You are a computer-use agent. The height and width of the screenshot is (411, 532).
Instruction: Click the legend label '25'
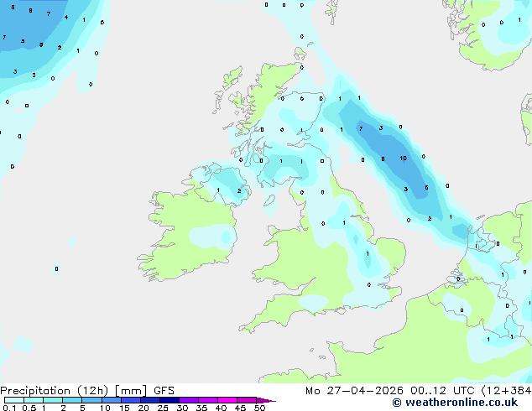click(163, 408)
